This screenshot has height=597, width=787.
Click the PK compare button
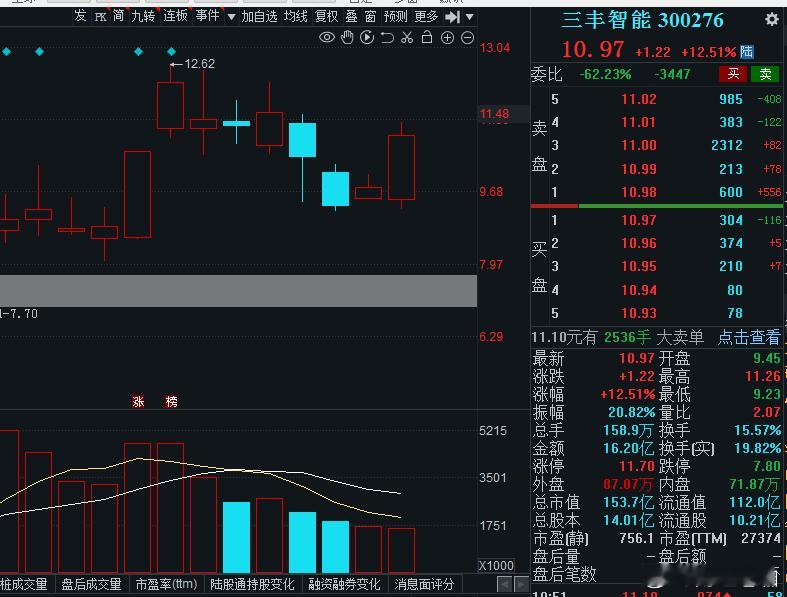point(100,17)
